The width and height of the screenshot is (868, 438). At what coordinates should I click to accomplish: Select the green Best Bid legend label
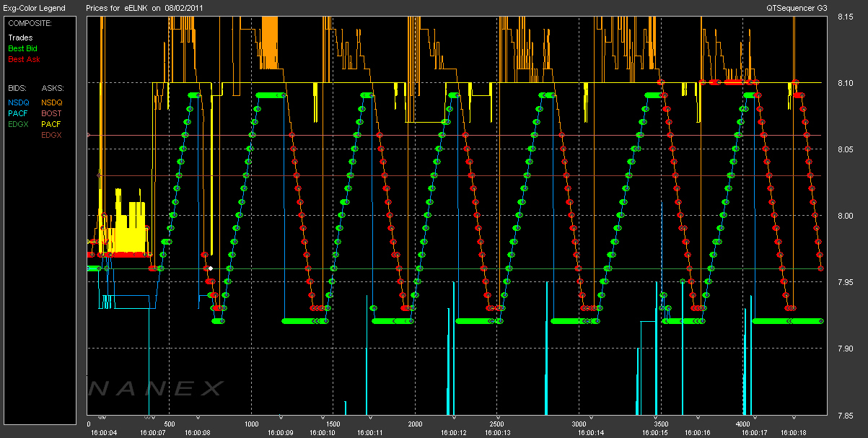point(22,48)
